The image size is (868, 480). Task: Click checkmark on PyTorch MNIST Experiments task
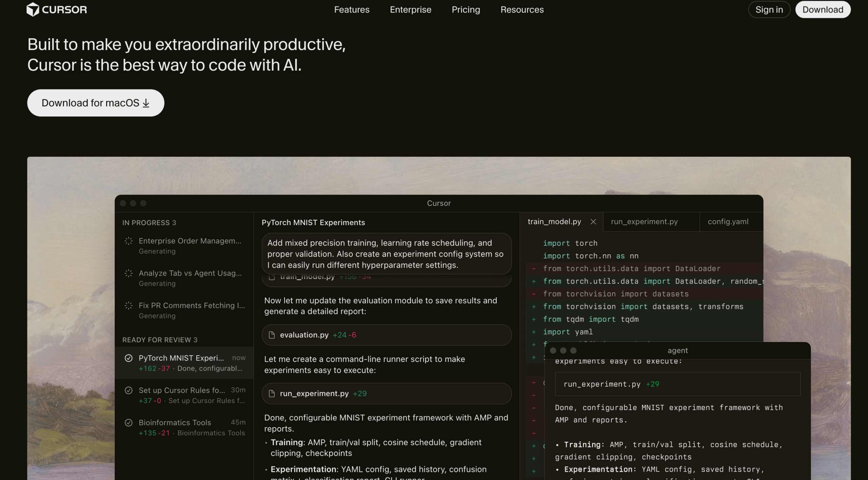(129, 358)
